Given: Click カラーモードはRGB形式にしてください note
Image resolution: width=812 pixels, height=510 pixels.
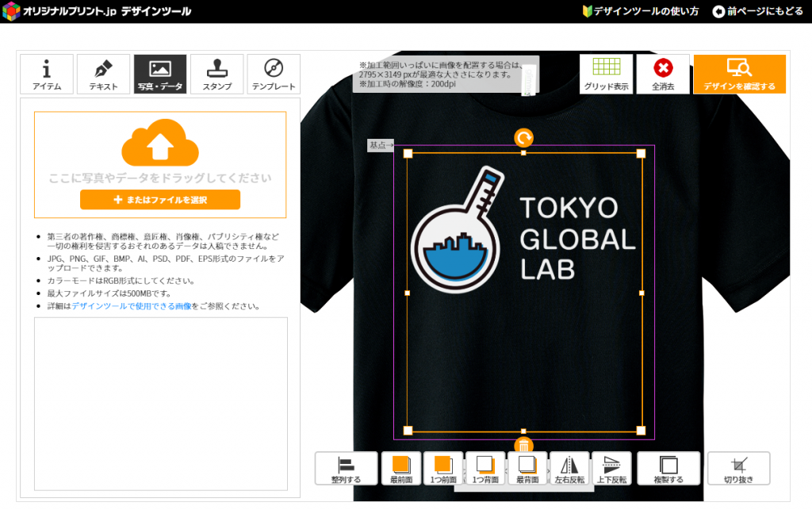Looking at the screenshot, I should 121,281.
